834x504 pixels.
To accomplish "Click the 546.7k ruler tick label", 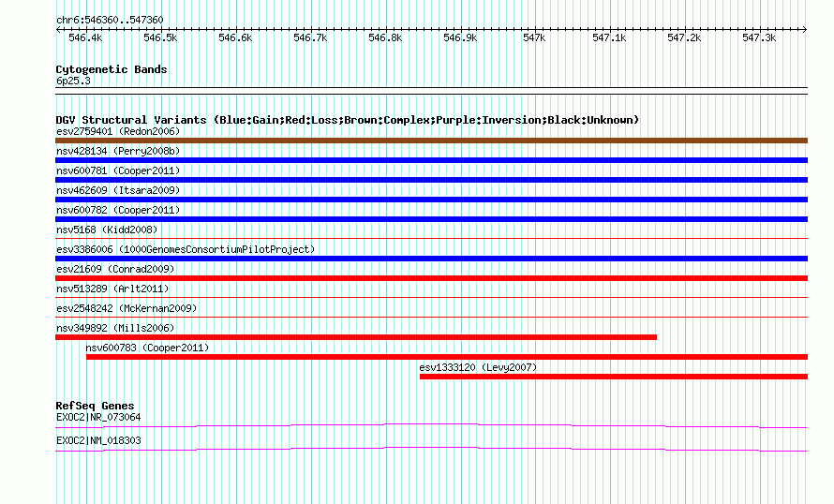I will (x=310, y=37).
